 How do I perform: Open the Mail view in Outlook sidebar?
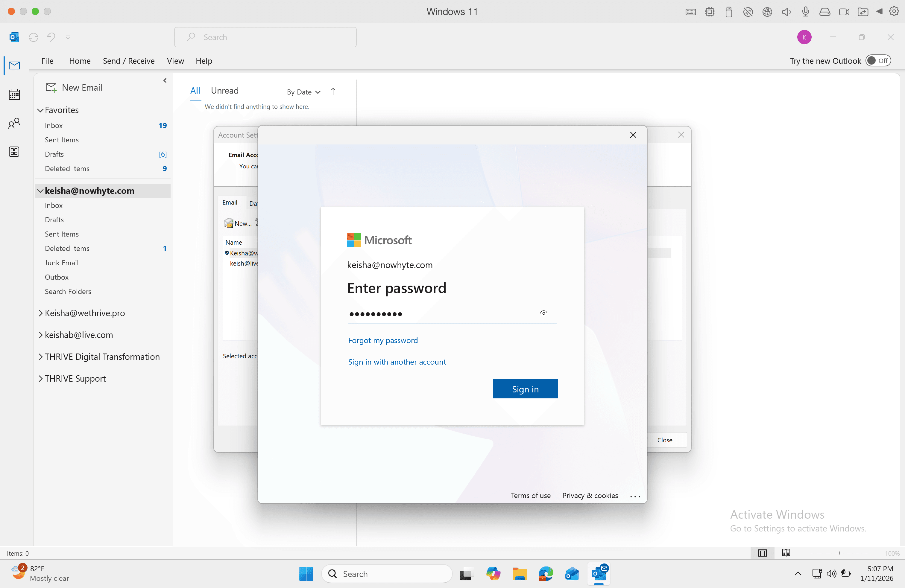coord(14,65)
